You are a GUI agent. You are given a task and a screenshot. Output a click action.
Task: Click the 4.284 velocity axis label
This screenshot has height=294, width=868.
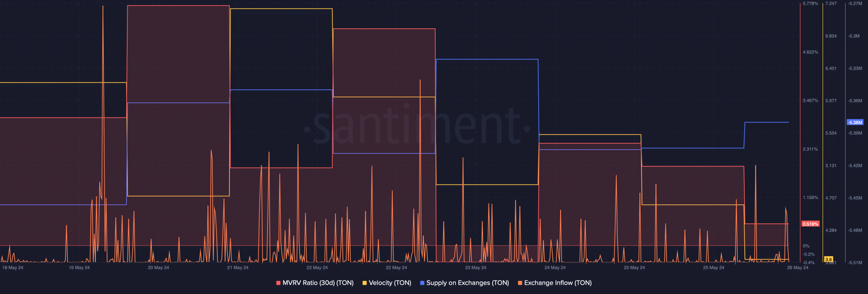pos(831,230)
